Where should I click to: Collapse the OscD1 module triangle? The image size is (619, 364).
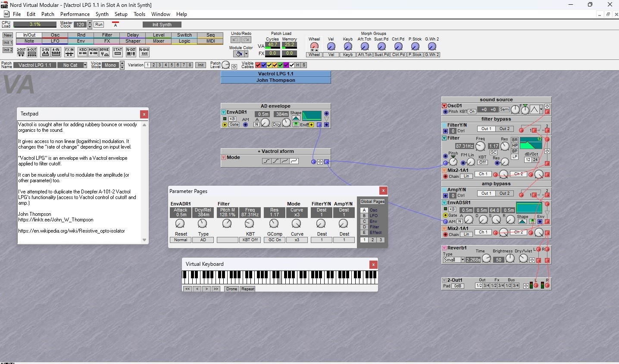[444, 106]
